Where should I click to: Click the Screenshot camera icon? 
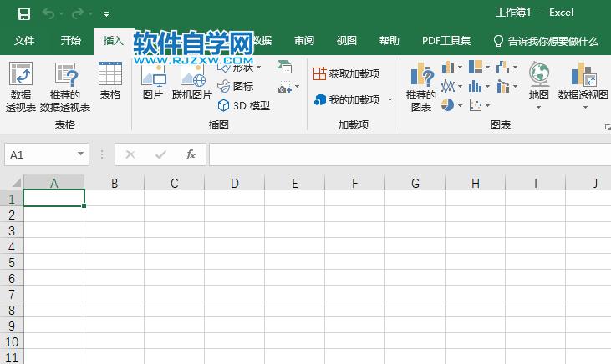coord(284,87)
